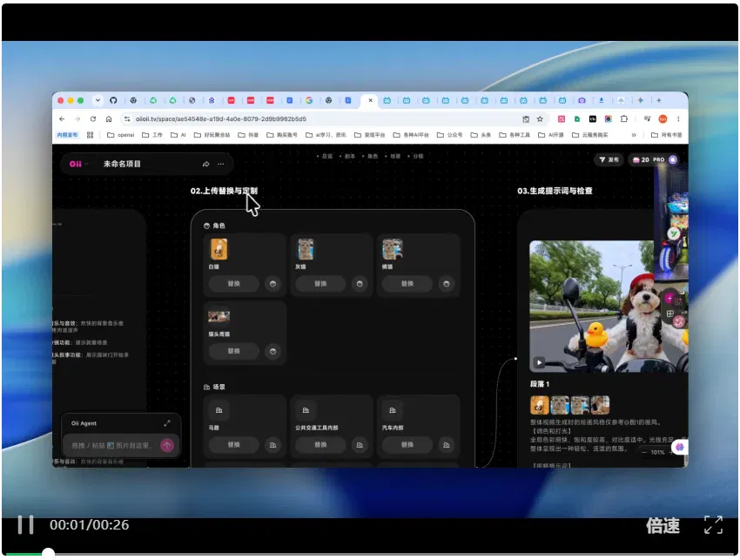740x560 pixels.
Task: Click the 发布 publish button
Action: coord(609,159)
